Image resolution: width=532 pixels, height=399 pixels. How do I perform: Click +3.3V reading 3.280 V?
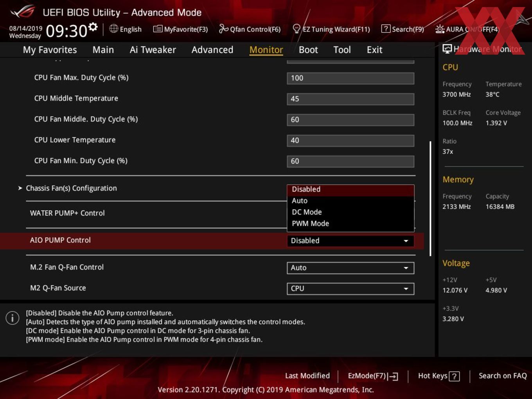453,319
